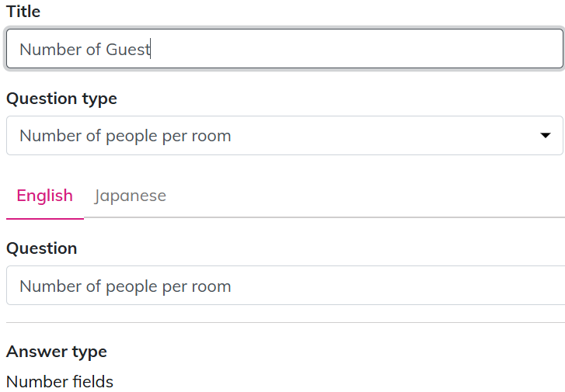Open the Question type dropdown
Image resolution: width=565 pixels, height=392 pixels.
tap(284, 136)
